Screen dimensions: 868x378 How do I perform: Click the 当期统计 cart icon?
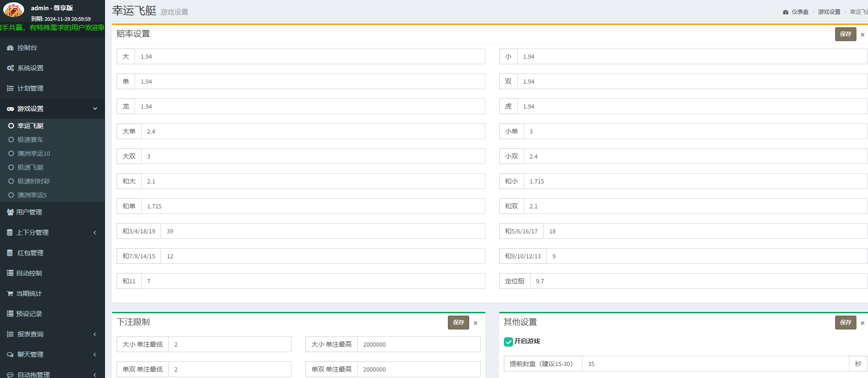[x=10, y=293]
